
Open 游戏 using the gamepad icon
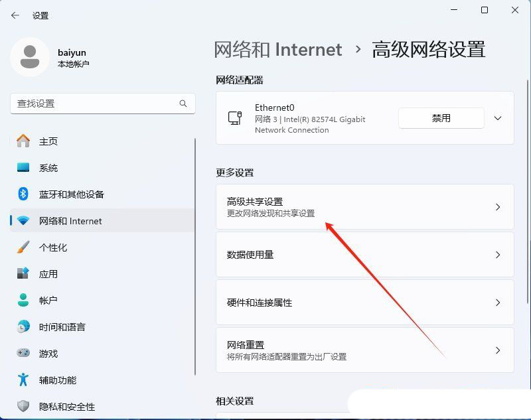23,354
